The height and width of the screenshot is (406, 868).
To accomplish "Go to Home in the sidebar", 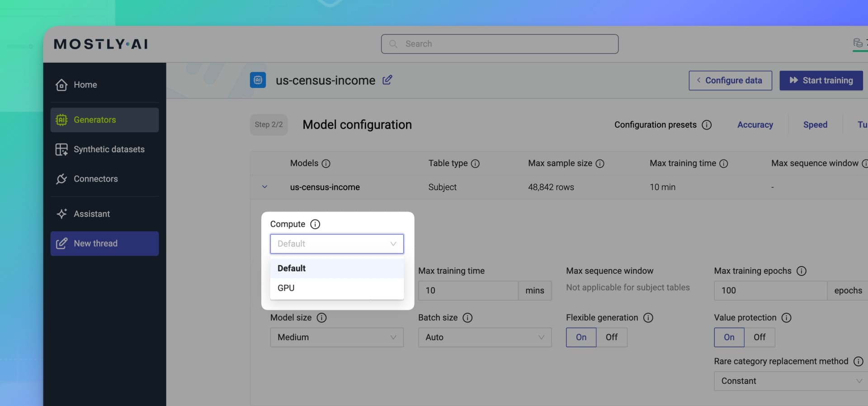I will click(104, 84).
